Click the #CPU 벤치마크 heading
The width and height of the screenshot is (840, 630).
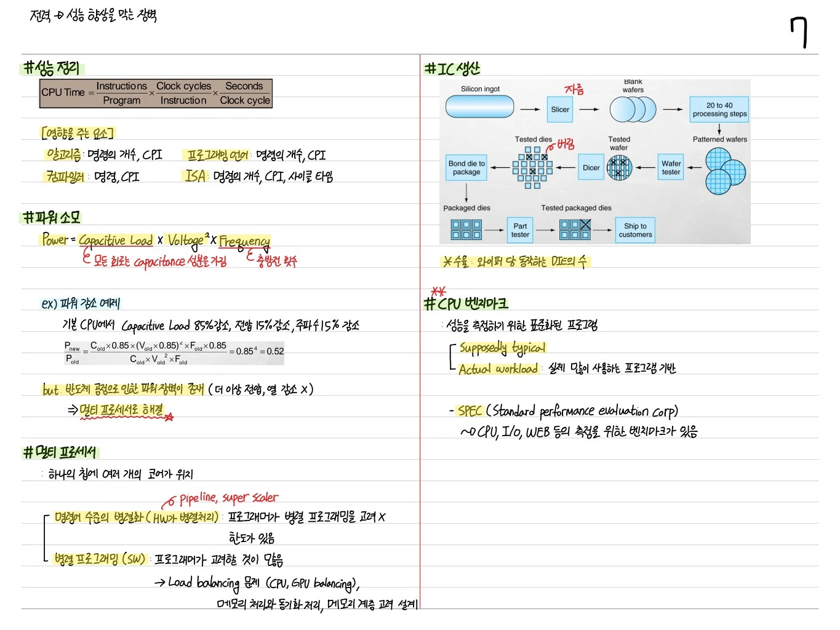pyautogui.click(x=466, y=303)
